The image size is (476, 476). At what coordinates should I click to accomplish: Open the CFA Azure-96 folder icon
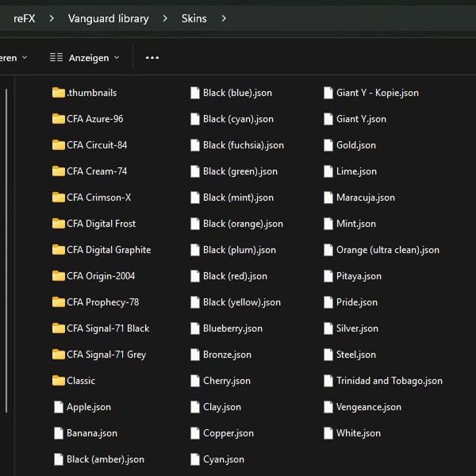[x=58, y=119]
